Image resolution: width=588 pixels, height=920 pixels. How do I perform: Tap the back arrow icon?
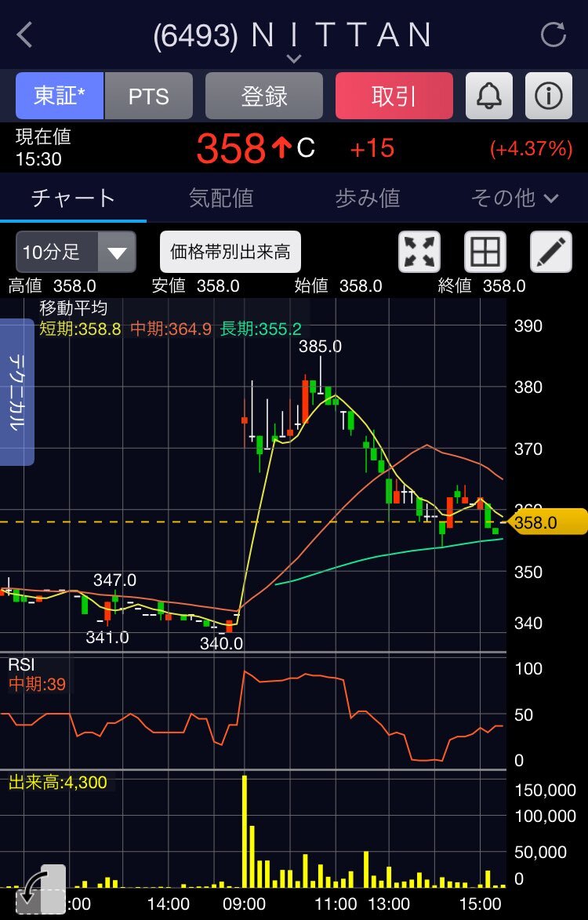[x=25, y=35]
